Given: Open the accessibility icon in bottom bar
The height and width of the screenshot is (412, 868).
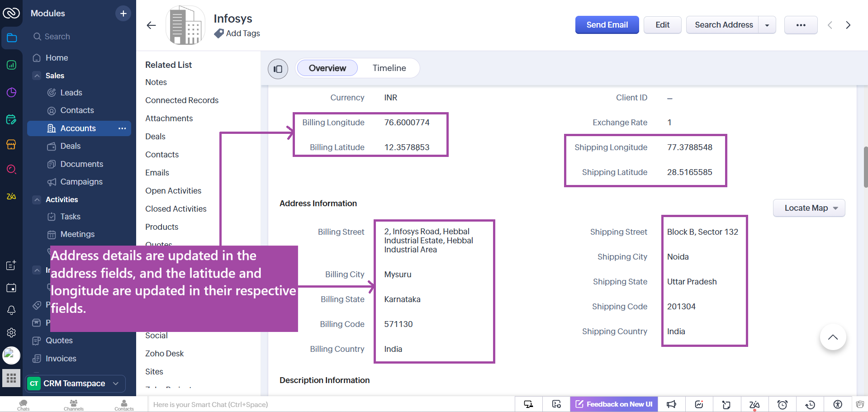Looking at the screenshot, I should [837, 404].
